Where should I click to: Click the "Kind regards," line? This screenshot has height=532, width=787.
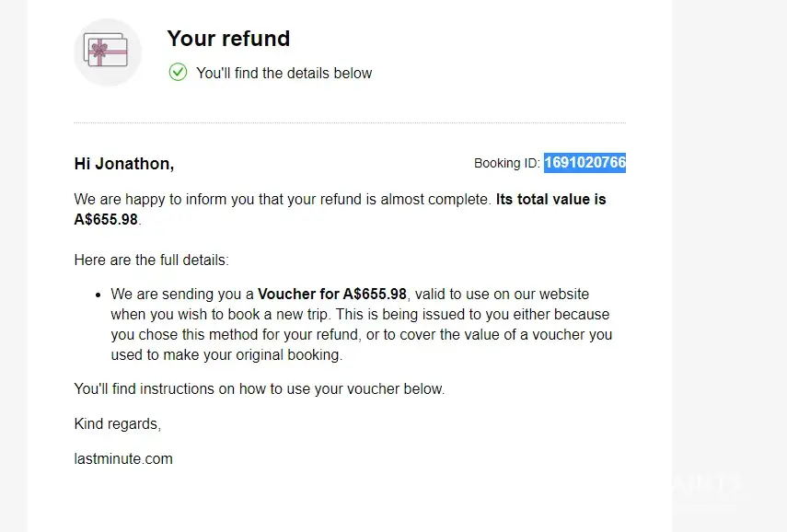(x=117, y=424)
